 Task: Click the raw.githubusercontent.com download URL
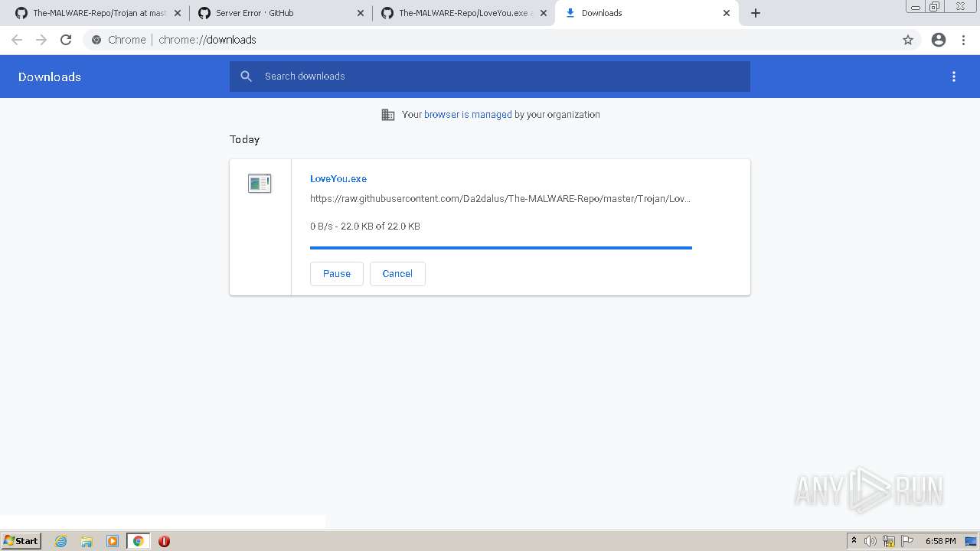(500, 199)
